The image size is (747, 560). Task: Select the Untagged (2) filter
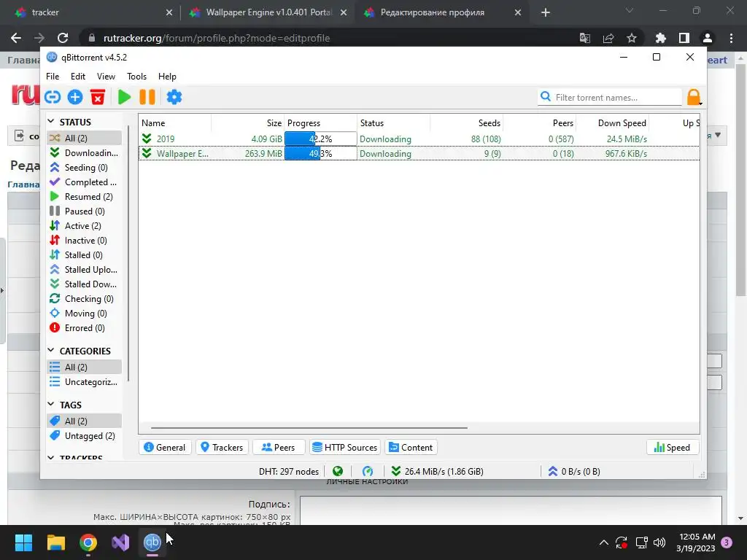click(85, 436)
